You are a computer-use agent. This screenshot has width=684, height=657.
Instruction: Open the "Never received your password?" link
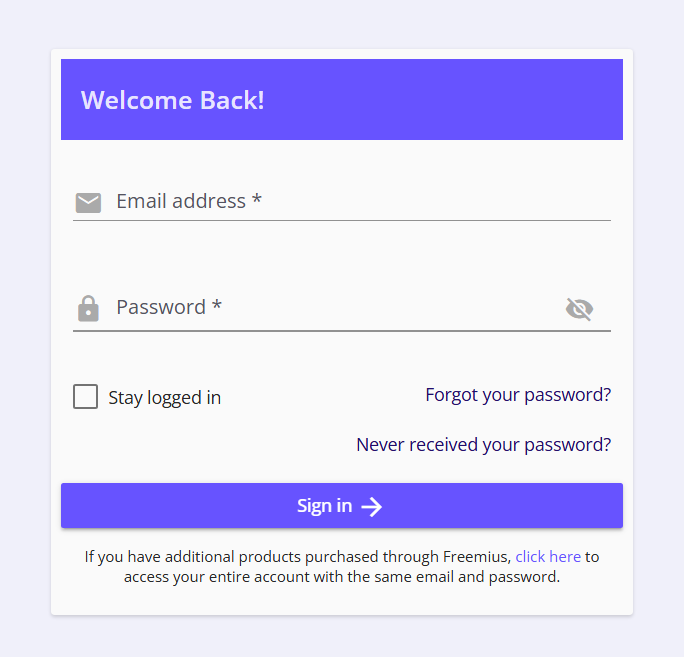click(483, 445)
